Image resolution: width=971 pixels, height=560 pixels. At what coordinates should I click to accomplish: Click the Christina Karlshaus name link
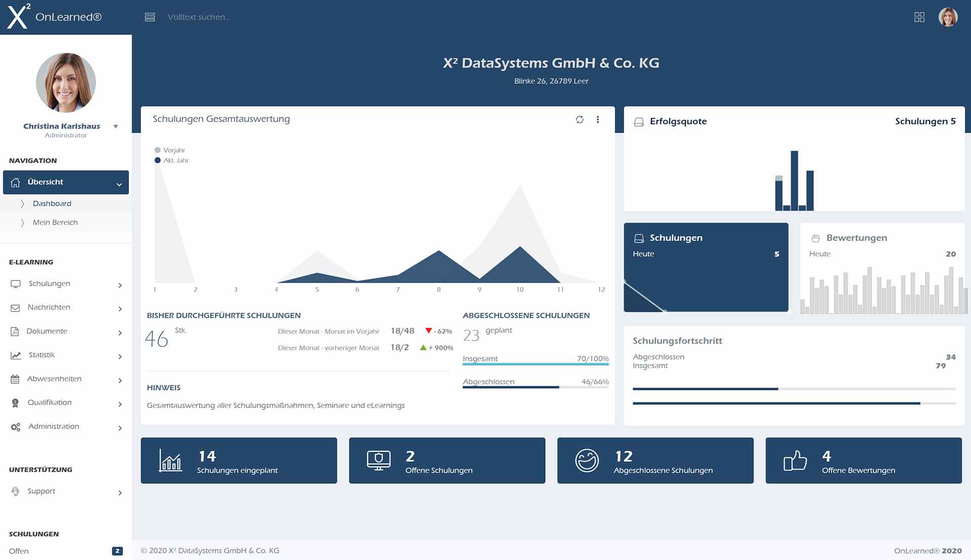[62, 126]
